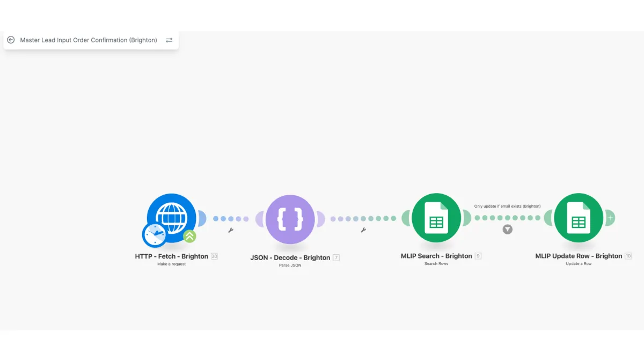Click module number badge 9
The width and height of the screenshot is (644, 362).
pos(478,256)
